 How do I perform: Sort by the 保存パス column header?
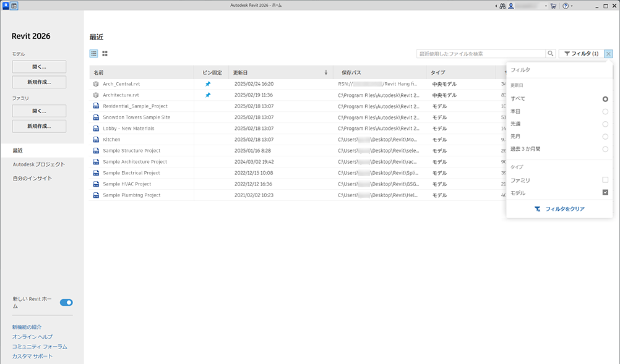click(x=379, y=73)
